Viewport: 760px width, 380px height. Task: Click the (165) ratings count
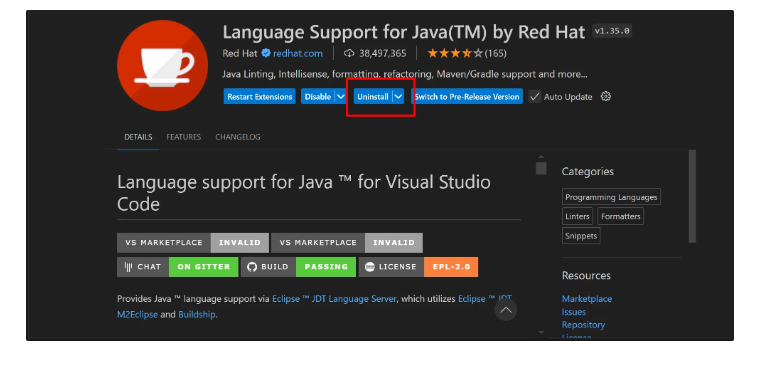[495, 53]
